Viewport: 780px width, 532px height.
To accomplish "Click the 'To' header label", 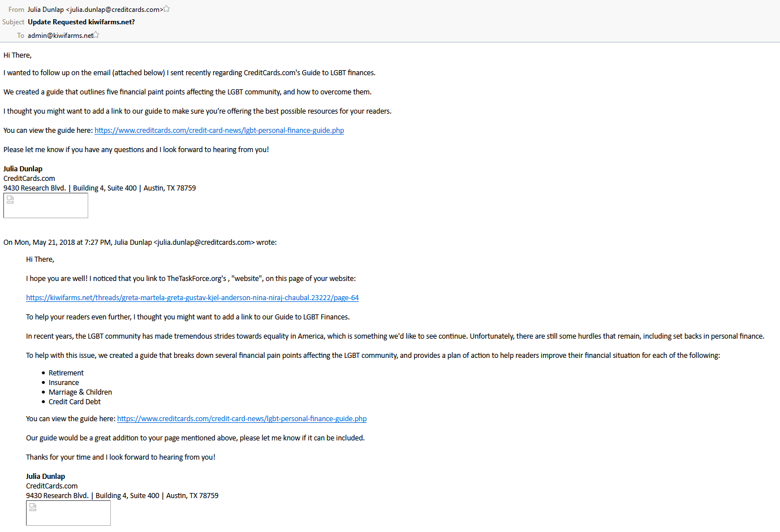I will coord(20,36).
